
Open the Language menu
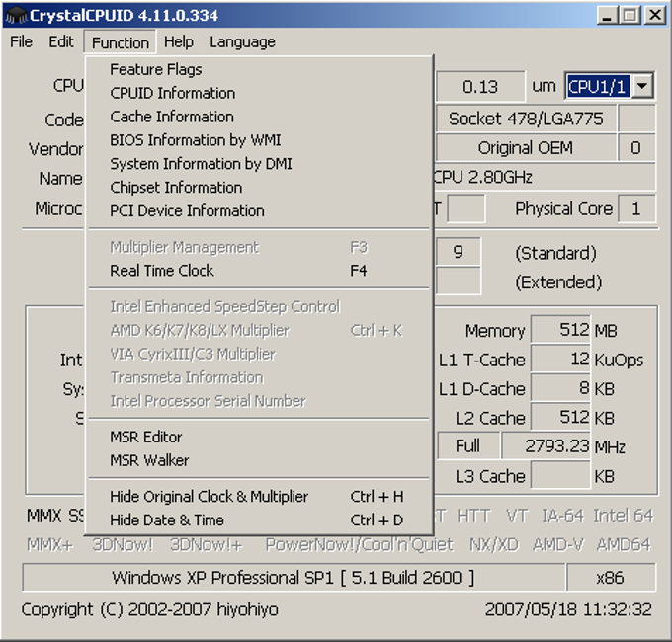coord(242,41)
